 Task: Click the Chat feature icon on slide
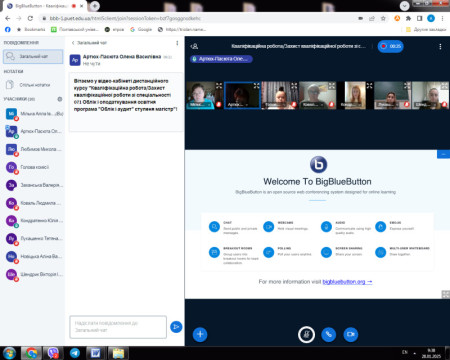coord(214,227)
